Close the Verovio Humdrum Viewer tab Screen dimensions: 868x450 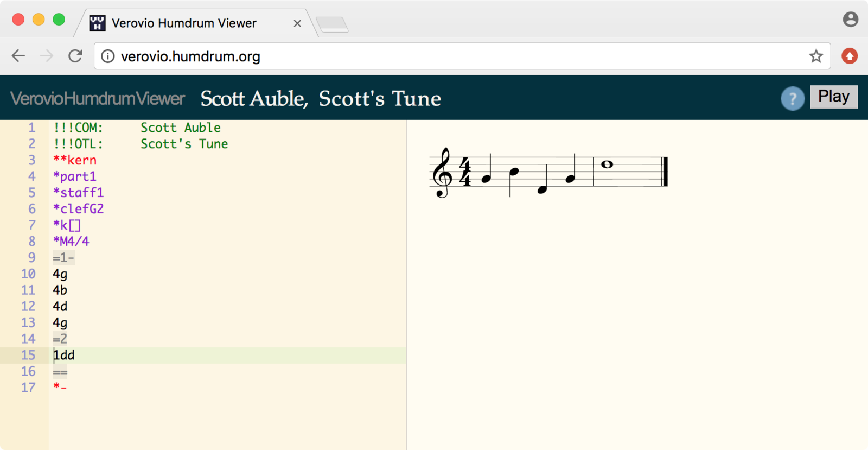click(x=297, y=23)
